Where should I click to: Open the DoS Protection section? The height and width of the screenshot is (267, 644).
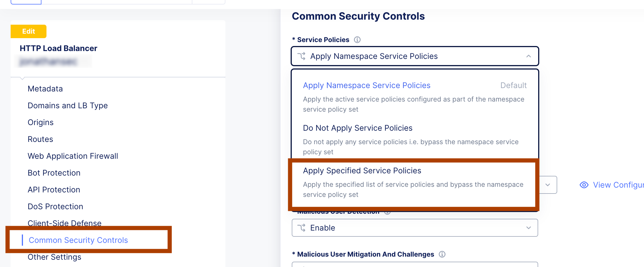coord(55,206)
